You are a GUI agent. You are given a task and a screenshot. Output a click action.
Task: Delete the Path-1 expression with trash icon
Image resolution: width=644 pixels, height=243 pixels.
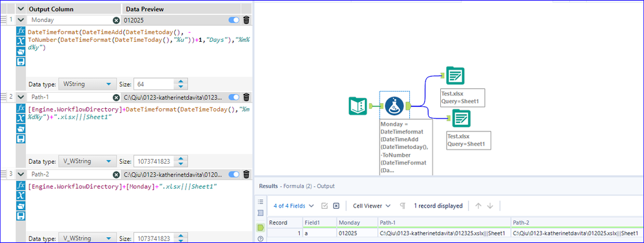pyautogui.click(x=246, y=97)
